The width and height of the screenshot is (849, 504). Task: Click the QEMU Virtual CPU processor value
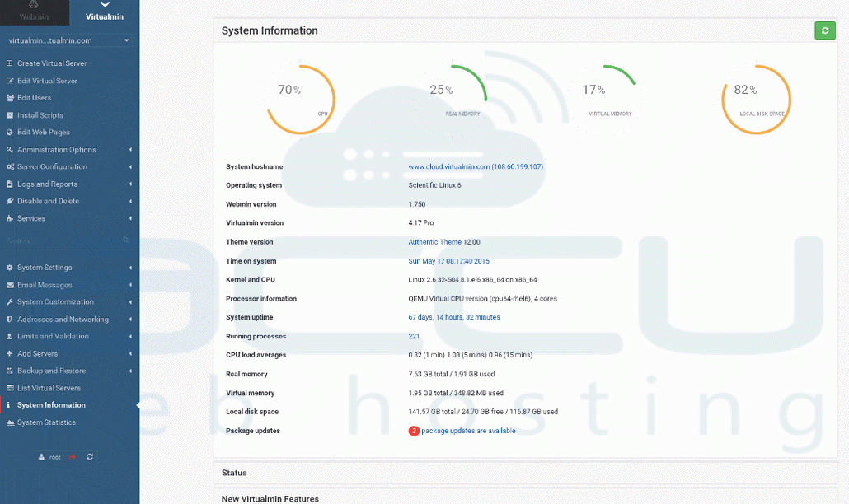482,298
